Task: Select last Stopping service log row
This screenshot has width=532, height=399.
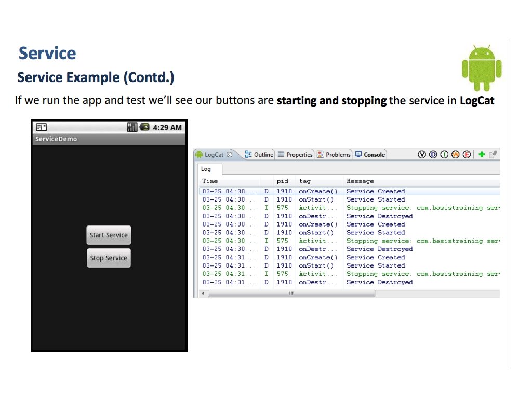Action: (349, 274)
